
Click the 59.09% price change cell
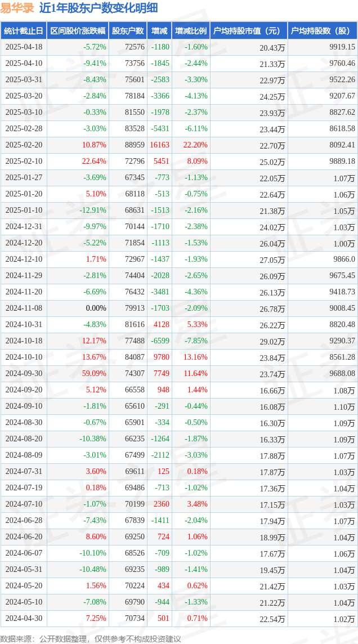click(x=95, y=374)
